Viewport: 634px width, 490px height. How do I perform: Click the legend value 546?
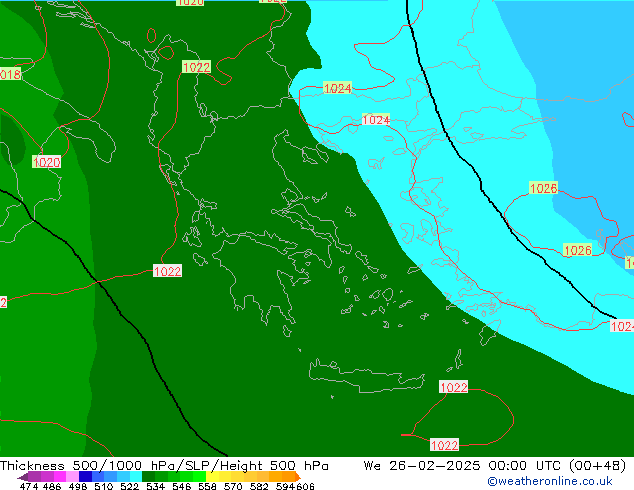[x=181, y=486]
